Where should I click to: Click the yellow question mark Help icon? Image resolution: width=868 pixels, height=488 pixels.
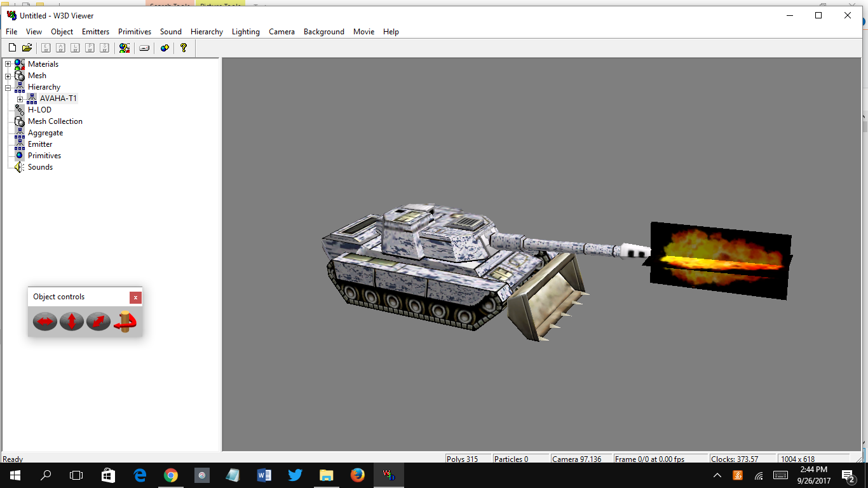click(x=184, y=48)
